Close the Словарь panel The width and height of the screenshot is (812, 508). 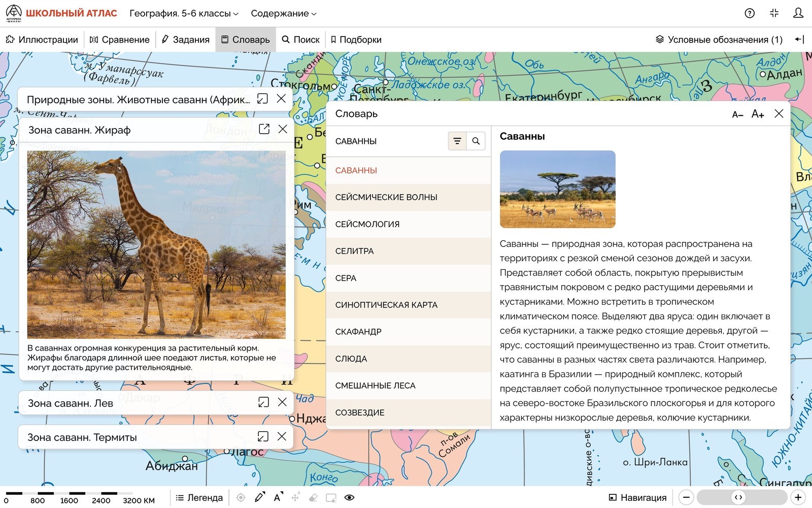[x=779, y=114]
